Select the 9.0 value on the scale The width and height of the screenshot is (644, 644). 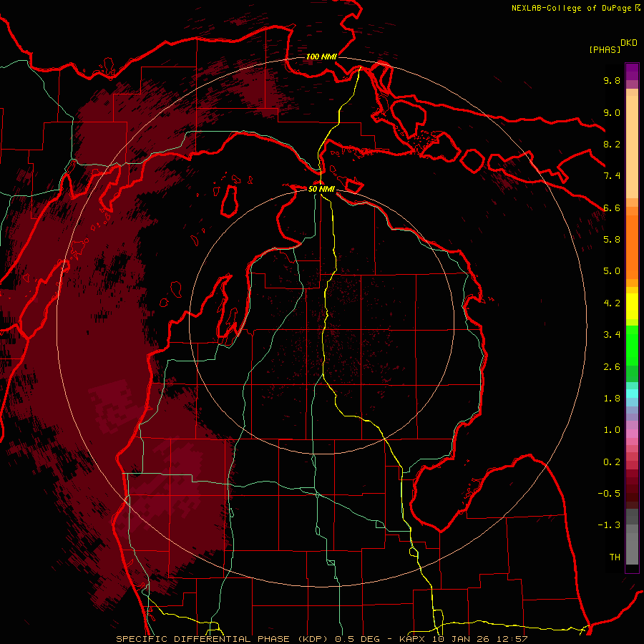tap(612, 112)
